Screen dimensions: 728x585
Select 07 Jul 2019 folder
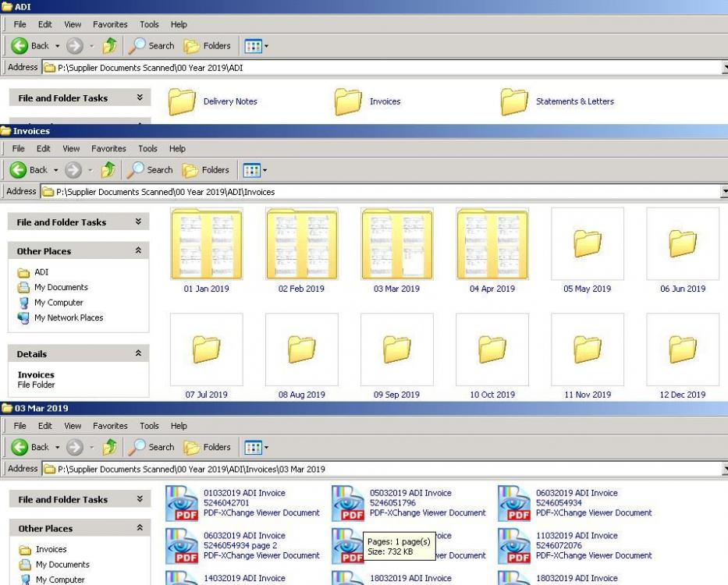click(207, 356)
